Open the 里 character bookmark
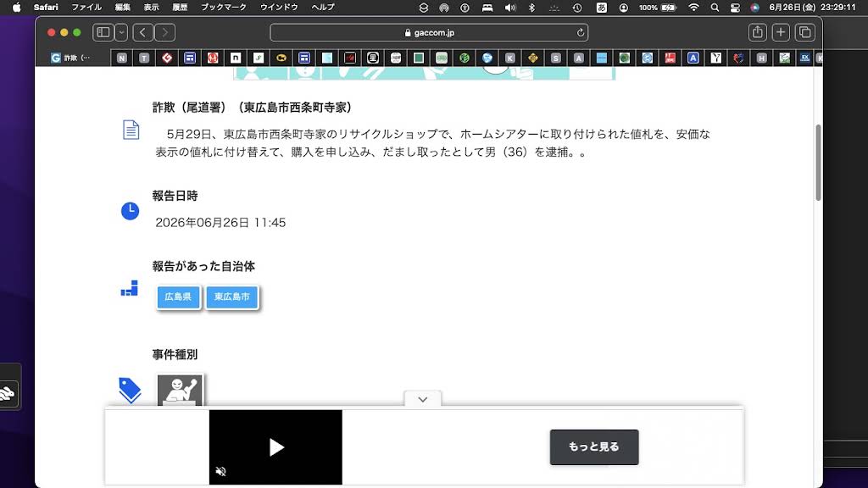Viewport: 868px width, 488px height. [373, 58]
